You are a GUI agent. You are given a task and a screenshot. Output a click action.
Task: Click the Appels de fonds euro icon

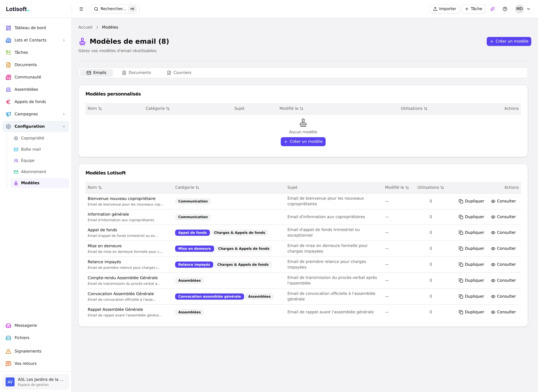pos(8,102)
